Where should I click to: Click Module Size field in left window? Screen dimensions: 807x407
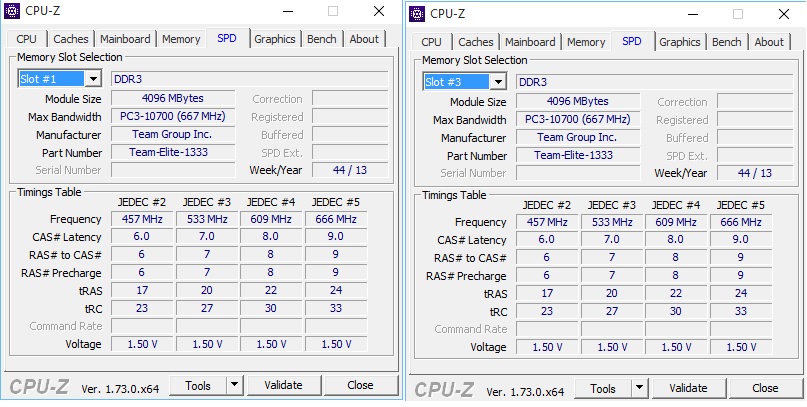click(x=173, y=98)
